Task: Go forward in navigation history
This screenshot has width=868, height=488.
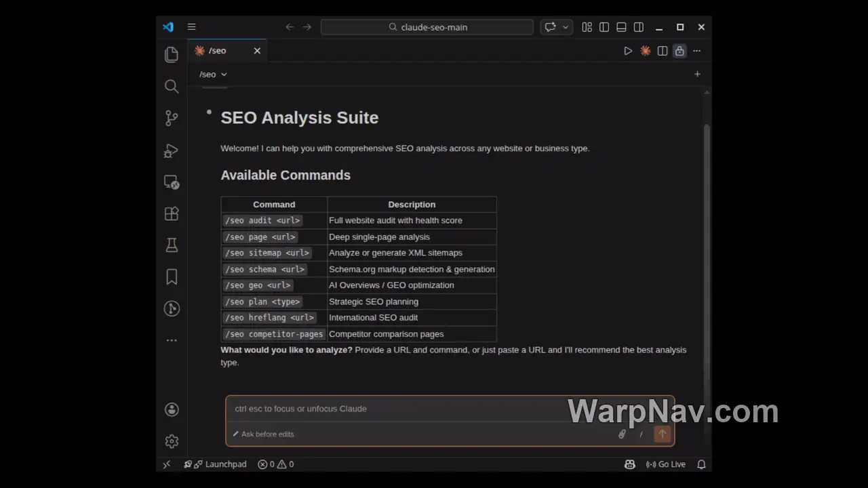Action: [x=307, y=27]
